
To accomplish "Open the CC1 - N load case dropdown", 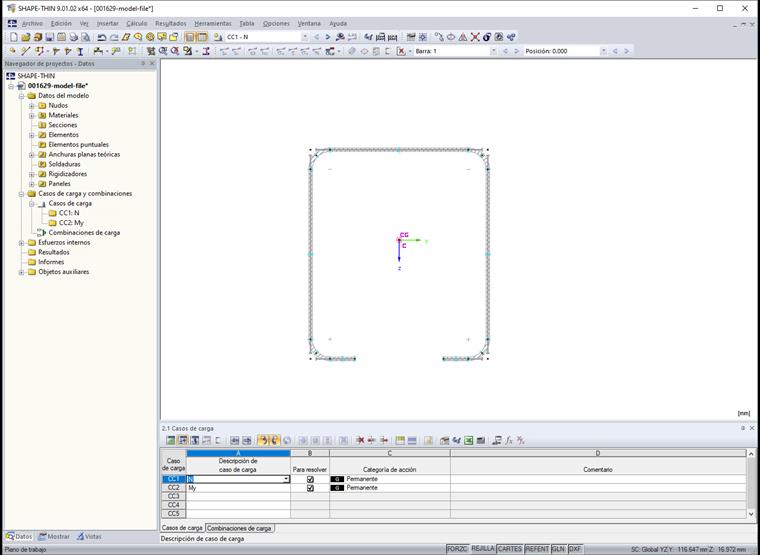I will click(305, 37).
